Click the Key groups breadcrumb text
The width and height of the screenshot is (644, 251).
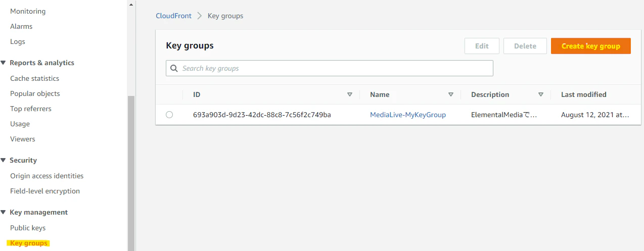(x=225, y=16)
